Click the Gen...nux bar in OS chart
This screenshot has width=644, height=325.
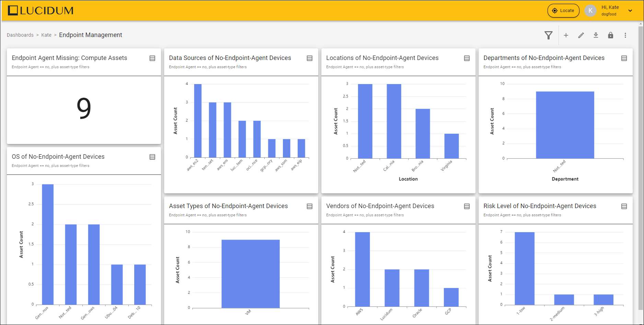pos(48,244)
